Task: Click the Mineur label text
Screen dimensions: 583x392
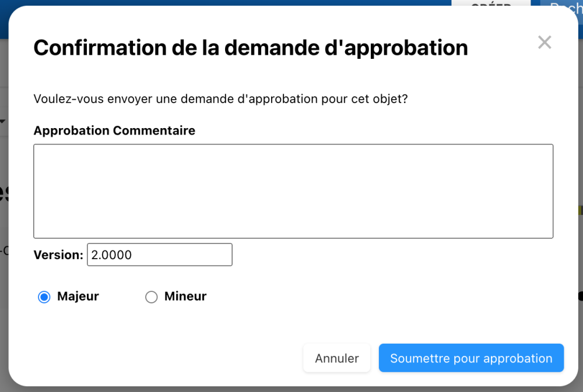Action: [x=185, y=296]
